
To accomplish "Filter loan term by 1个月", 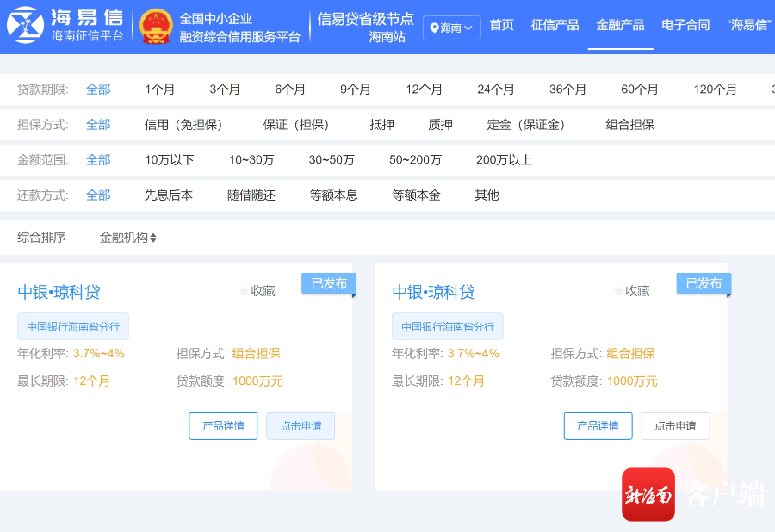I will pos(159,90).
